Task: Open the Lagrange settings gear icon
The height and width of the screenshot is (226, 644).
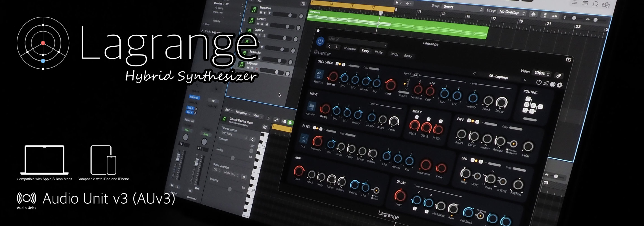Action: pos(560,85)
